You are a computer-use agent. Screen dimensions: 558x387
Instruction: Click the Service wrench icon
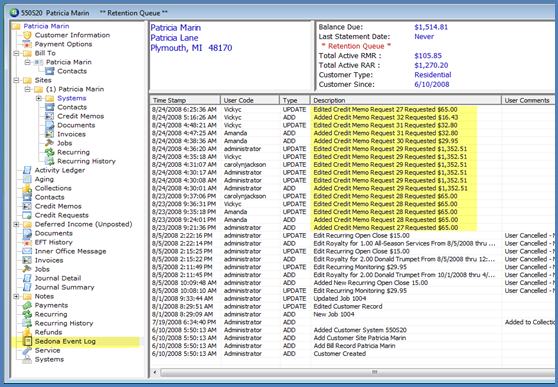coord(27,350)
